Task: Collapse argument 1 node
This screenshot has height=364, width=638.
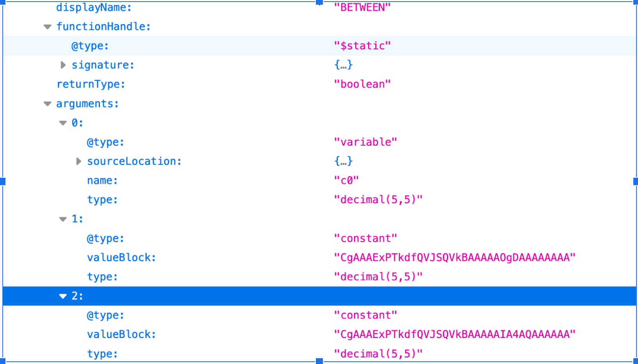Action: pyautogui.click(x=63, y=219)
